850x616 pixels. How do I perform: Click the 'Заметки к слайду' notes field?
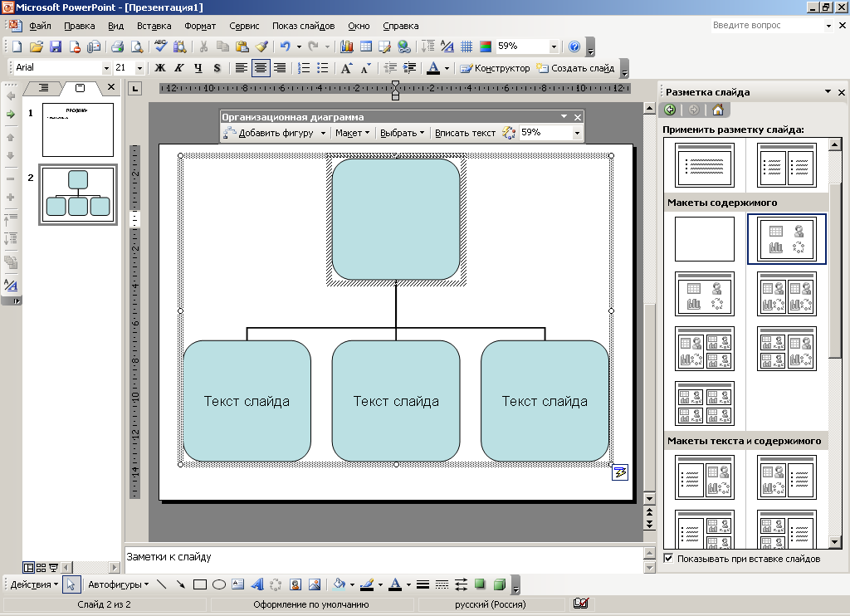(x=383, y=560)
